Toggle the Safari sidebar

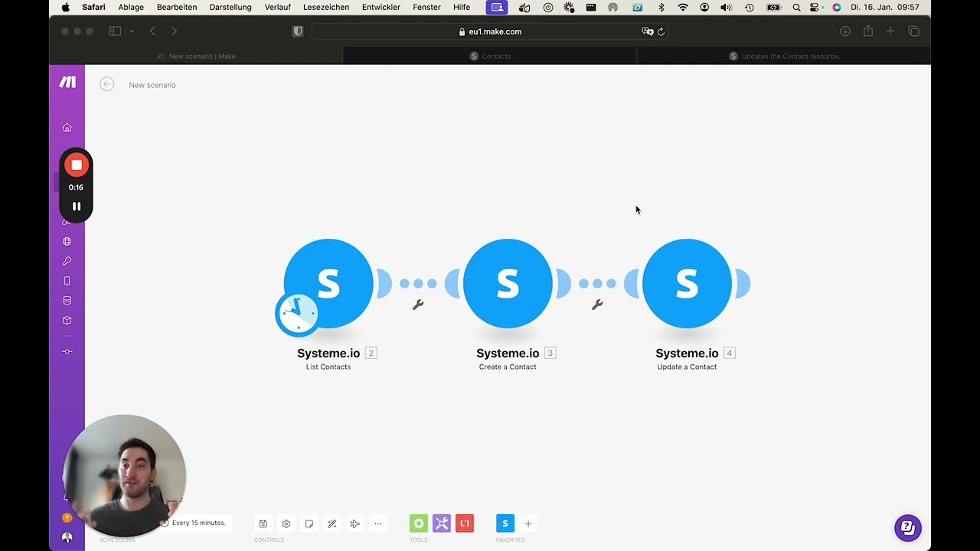coord(115,31)
